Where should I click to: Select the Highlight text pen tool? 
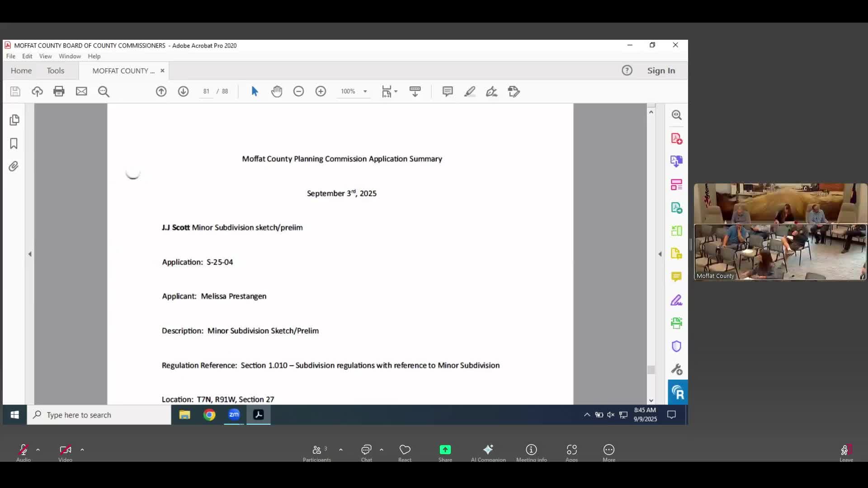(470, 91)
